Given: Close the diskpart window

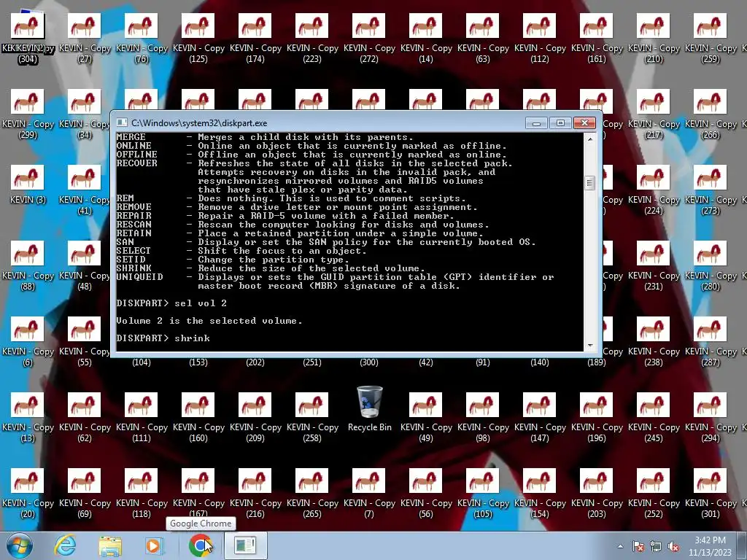Looking at the screenshot, I should pyautogui.click(x=584, y=122).
